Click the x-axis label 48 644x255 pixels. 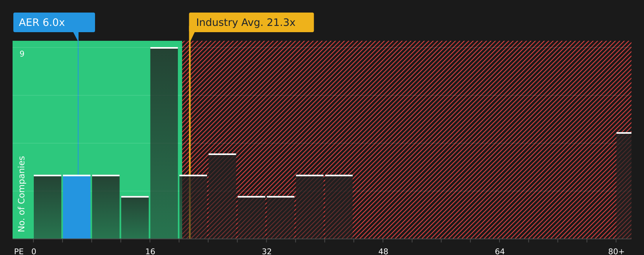(383, 251)
